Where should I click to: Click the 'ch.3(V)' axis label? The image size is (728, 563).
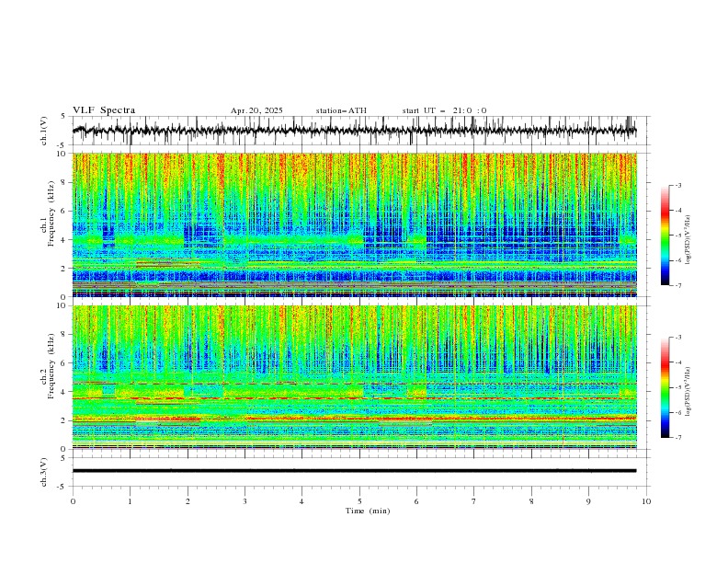(44, 472)
